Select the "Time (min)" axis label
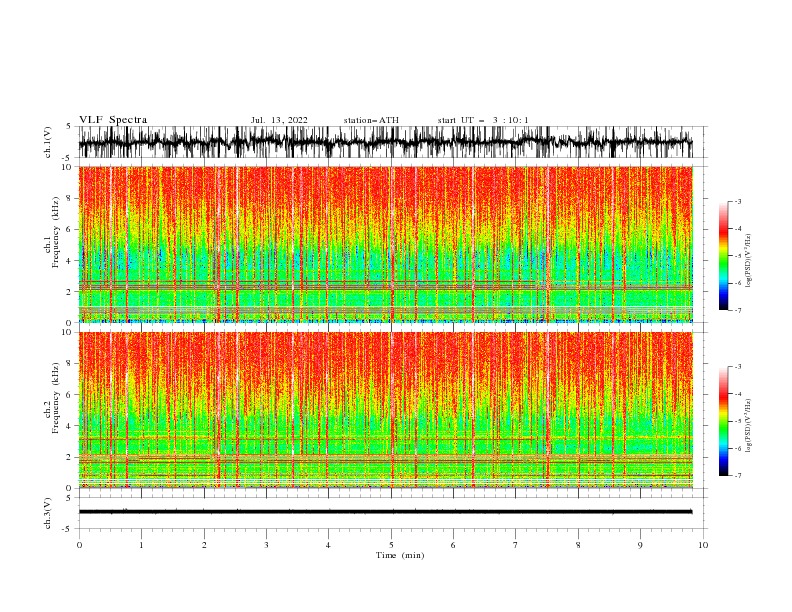792x612 pixels. click(x=400, y=555)
